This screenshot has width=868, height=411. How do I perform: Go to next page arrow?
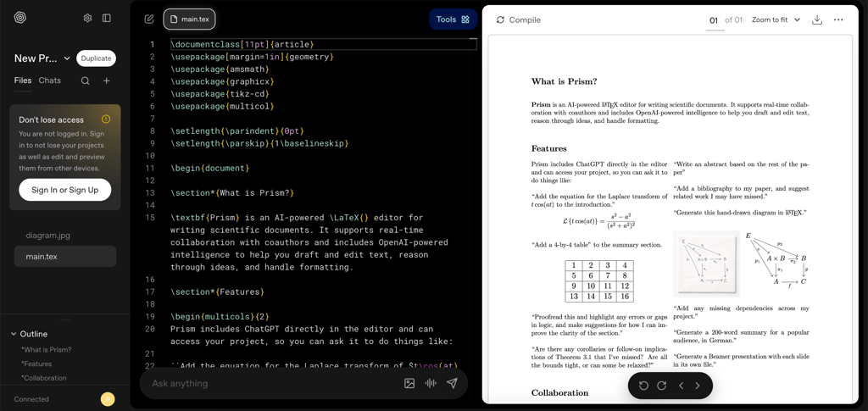pyautogui.click(x=698, y=386)
